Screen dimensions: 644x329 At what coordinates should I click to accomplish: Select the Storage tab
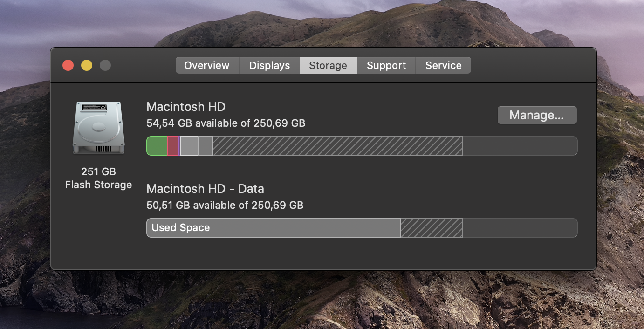click(328, 65)
